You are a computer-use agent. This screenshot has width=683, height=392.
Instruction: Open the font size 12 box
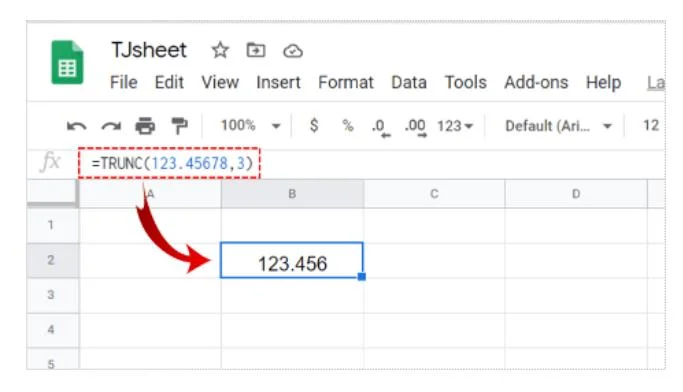[651, 125]
